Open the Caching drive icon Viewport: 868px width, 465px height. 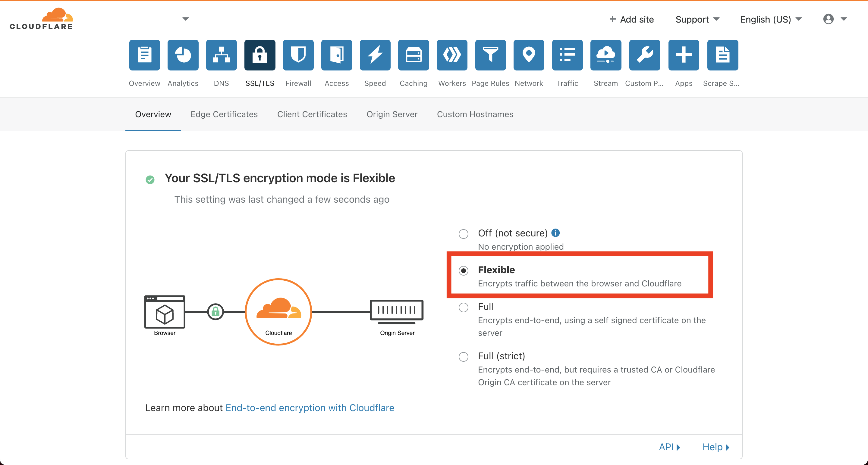(x=414, y=55)
